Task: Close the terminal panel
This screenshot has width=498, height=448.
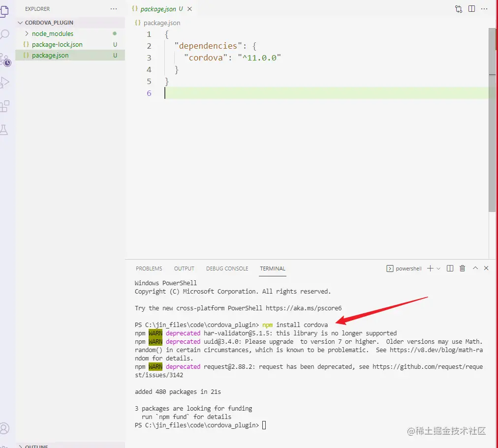Action: pyautogui.click(x=486, y=268)
